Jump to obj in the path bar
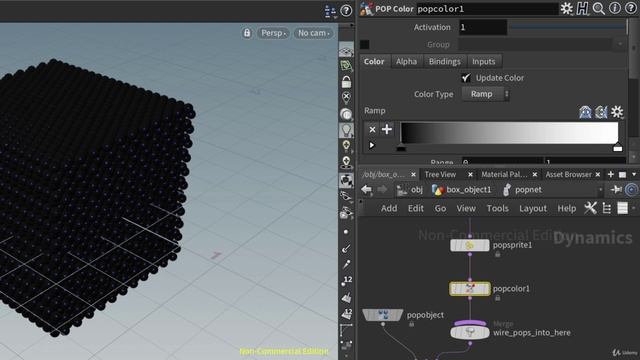Image resolution: width=640 pixels, height=360 pixels. (410, 189)
